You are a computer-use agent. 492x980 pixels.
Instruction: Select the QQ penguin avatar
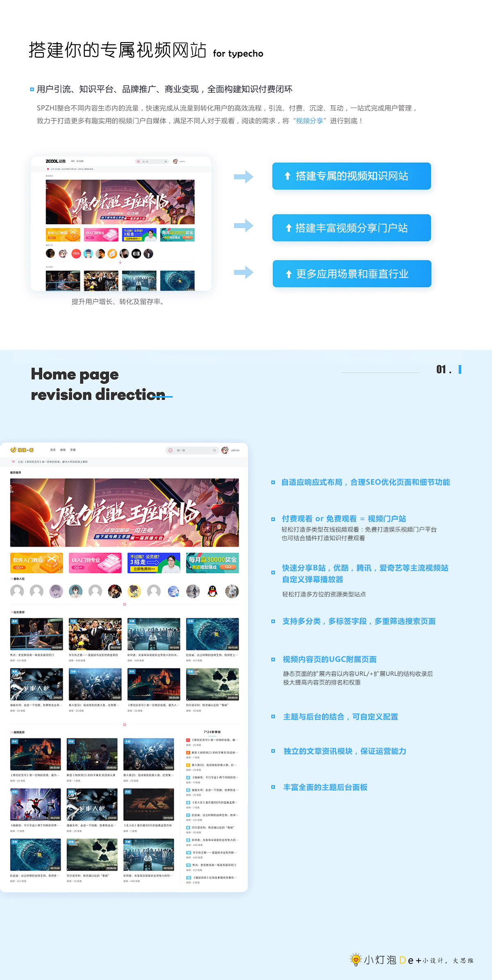212,591
